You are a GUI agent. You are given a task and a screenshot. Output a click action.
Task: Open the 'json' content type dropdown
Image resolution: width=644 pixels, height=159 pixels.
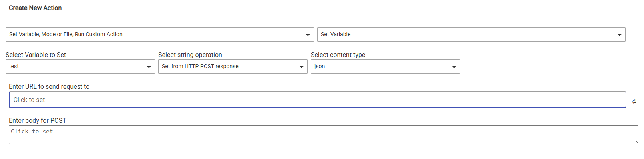(386, 67)
